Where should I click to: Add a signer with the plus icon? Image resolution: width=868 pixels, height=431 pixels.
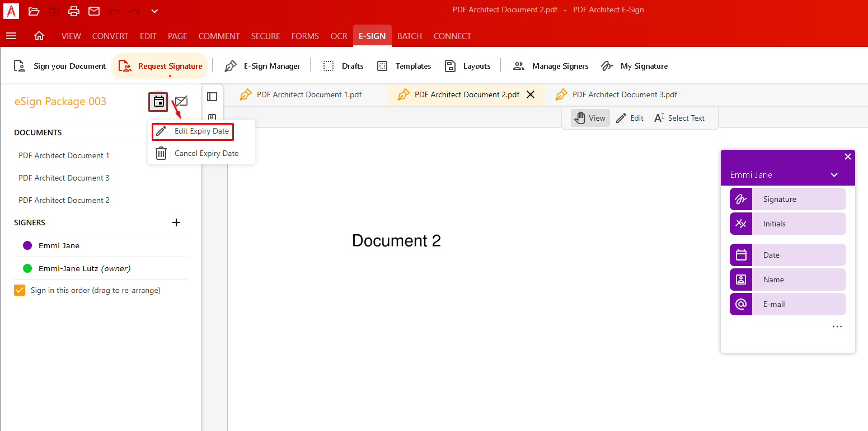click(176, 222)
